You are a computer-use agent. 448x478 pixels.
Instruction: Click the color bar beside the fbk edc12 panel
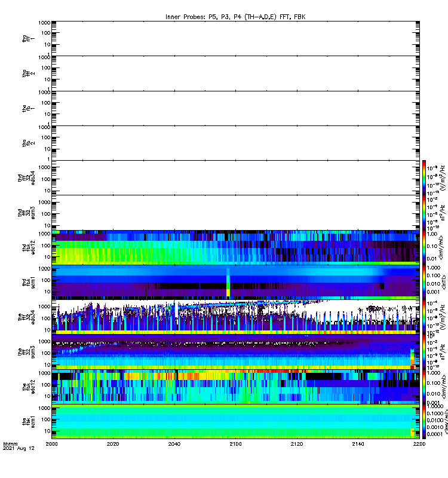(x=424, y=387)
